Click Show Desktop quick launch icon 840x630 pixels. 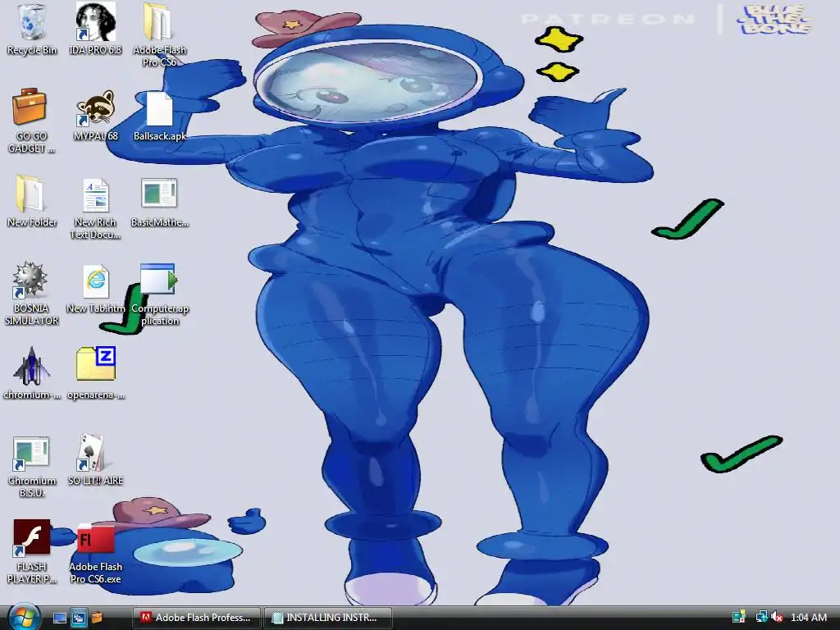point(59,618)
